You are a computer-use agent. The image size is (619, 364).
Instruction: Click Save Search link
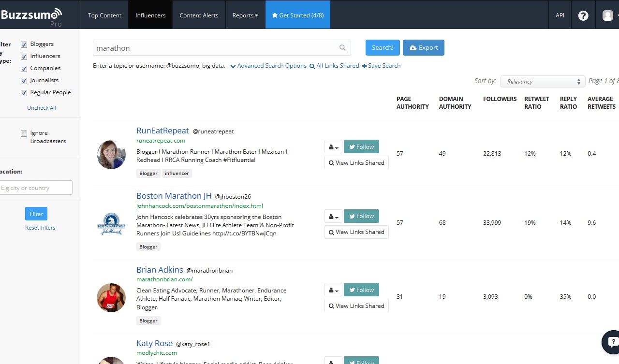pos(381,66)
